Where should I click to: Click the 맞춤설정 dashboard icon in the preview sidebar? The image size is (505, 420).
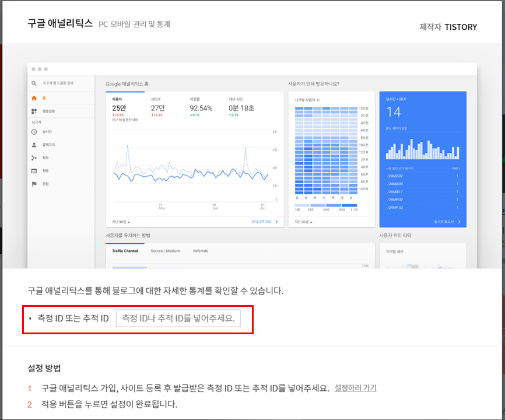(34, 111)
